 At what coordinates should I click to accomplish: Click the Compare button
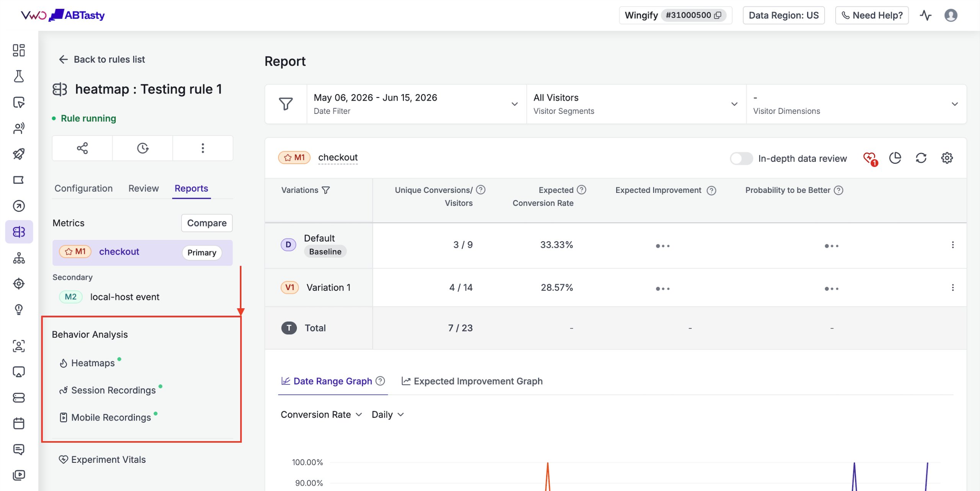[207, 223]
